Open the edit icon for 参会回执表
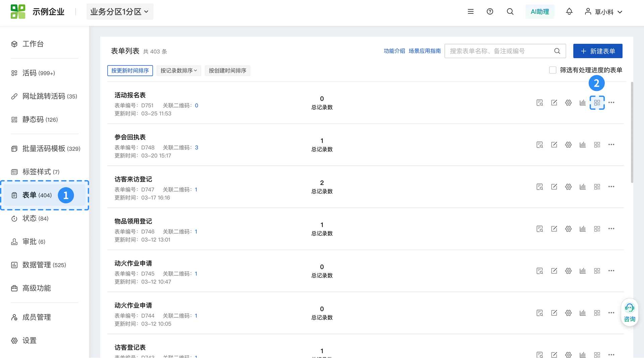 554,145
